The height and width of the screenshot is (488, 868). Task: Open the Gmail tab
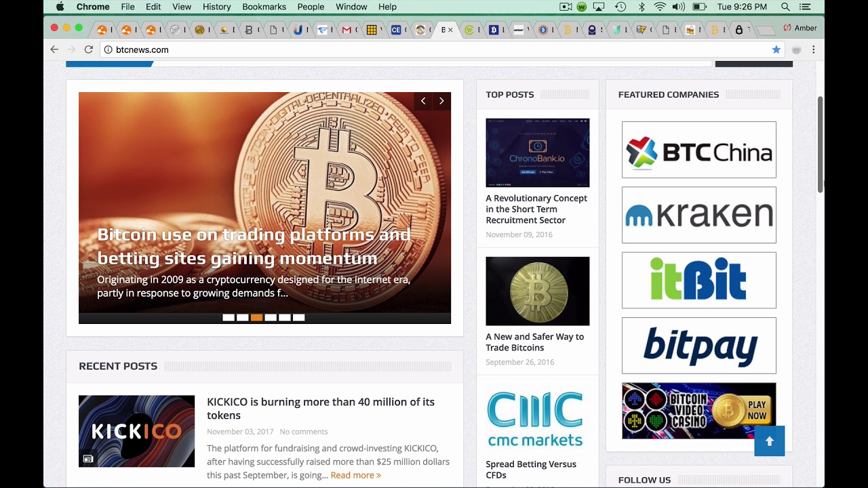[347, 30]
